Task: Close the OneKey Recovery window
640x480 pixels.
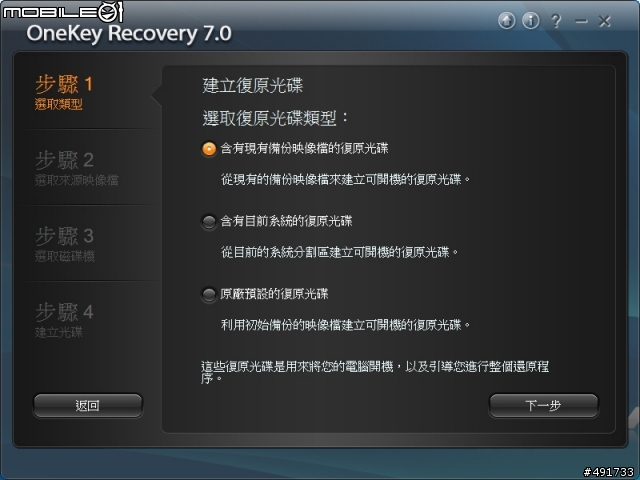Action: tap(604, 21)
